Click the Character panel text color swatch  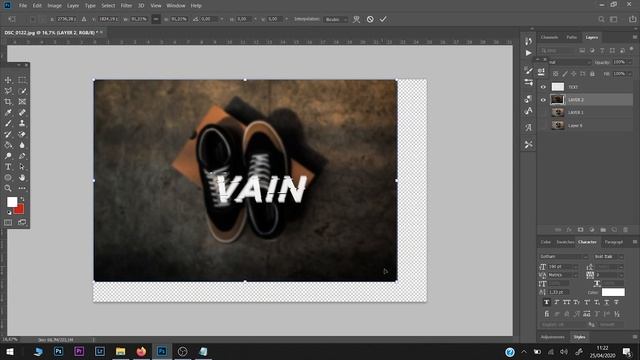[x=613, y=292]
